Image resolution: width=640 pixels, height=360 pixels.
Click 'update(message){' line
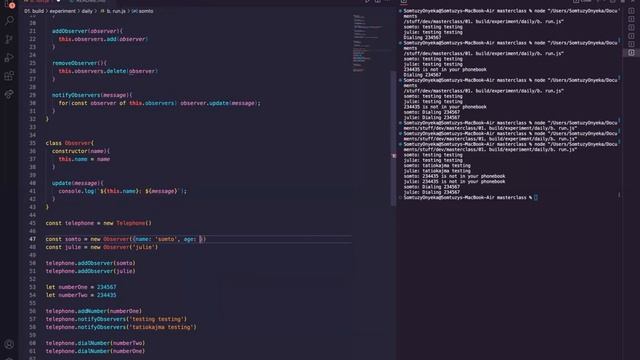[x=78, y=183]
